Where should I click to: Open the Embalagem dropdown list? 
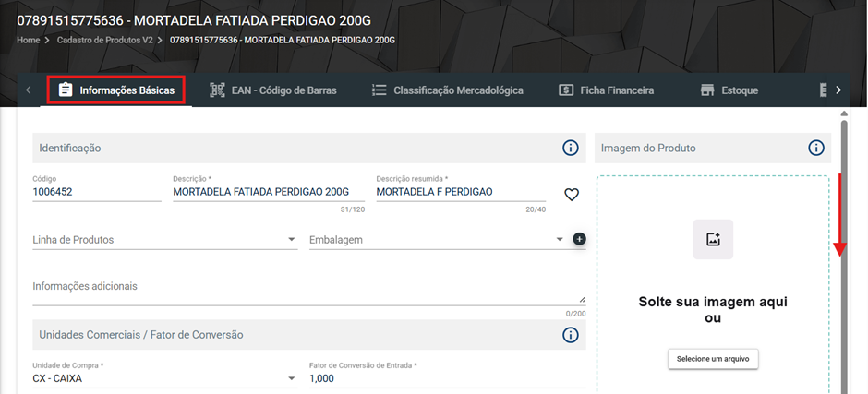tap(559, 240)
